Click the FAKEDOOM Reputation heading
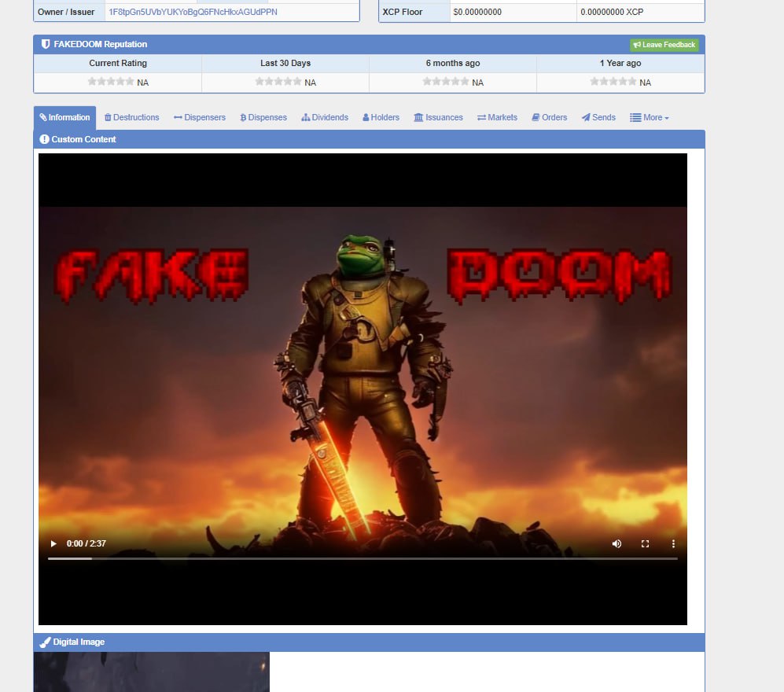The image size is (784, 692). click(x=101, y=44)
